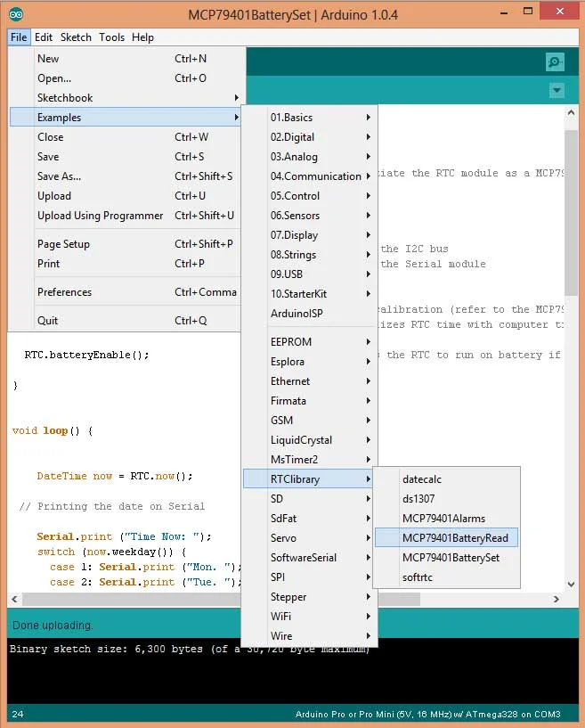Open the MCP79401BatteryRead example
585x728 pixels.
(x=447, y=537)
